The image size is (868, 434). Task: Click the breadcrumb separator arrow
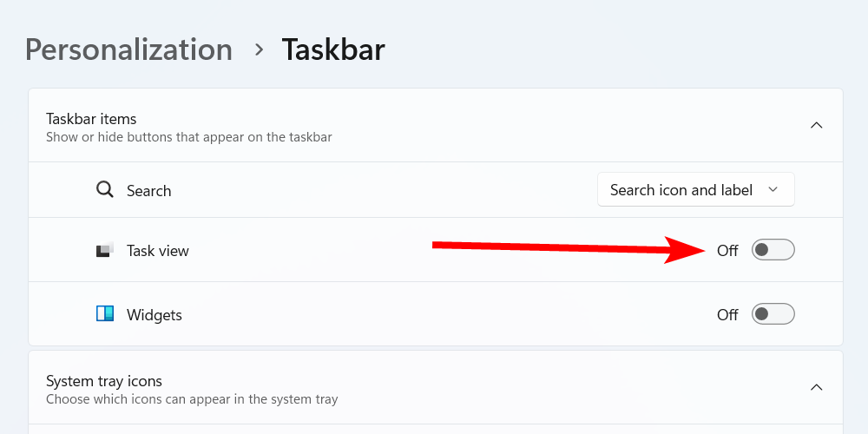(x=258, y=49)
